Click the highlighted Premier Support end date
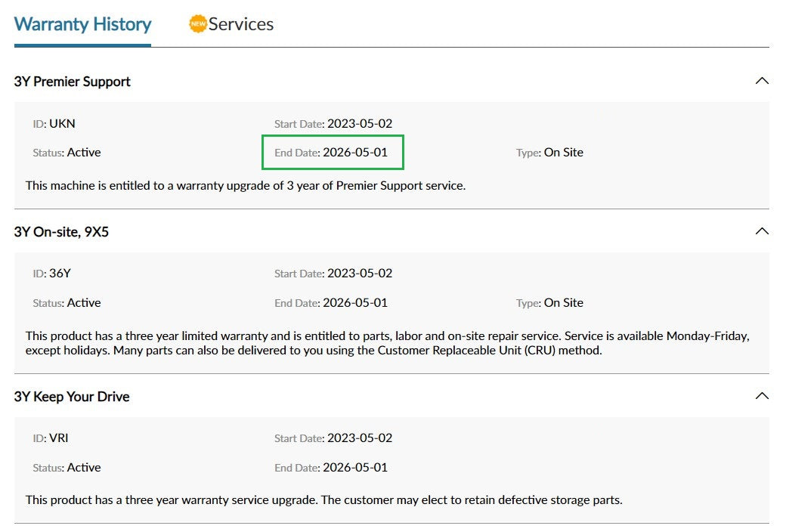 tap(354, 152)
